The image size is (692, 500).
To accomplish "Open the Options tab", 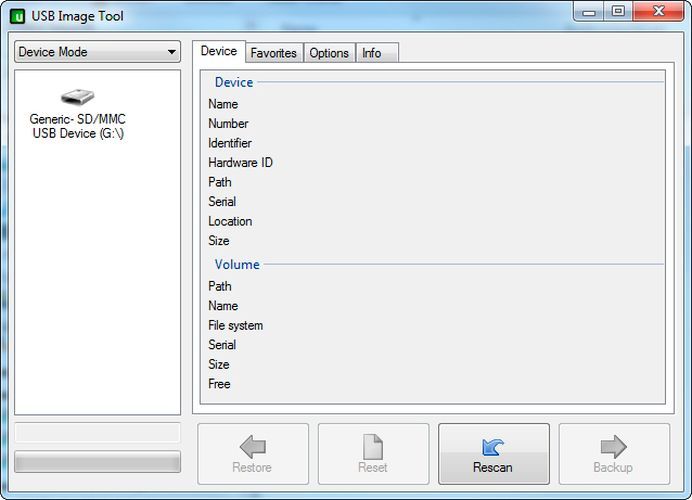I will point(329,53).
